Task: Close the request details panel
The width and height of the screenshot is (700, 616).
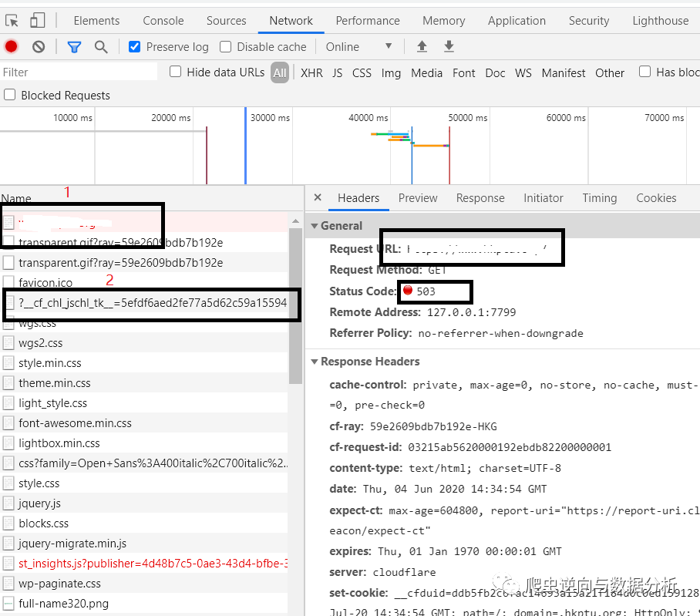Action: point(318,197)
